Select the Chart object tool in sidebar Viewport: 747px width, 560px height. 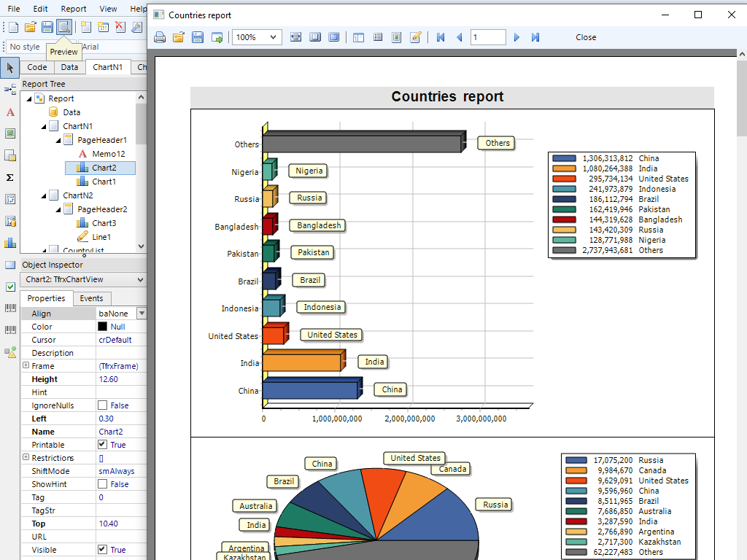(10, 243)
